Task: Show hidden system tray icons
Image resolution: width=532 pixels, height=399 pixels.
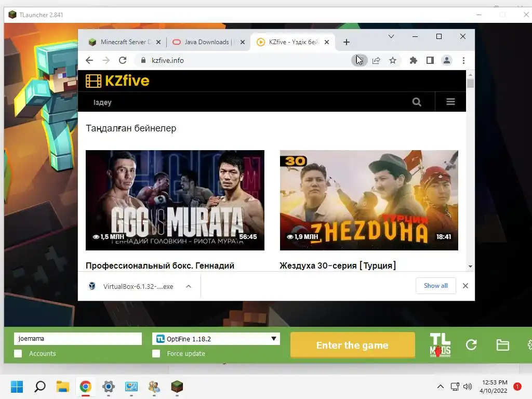Action: coord(440,387)
